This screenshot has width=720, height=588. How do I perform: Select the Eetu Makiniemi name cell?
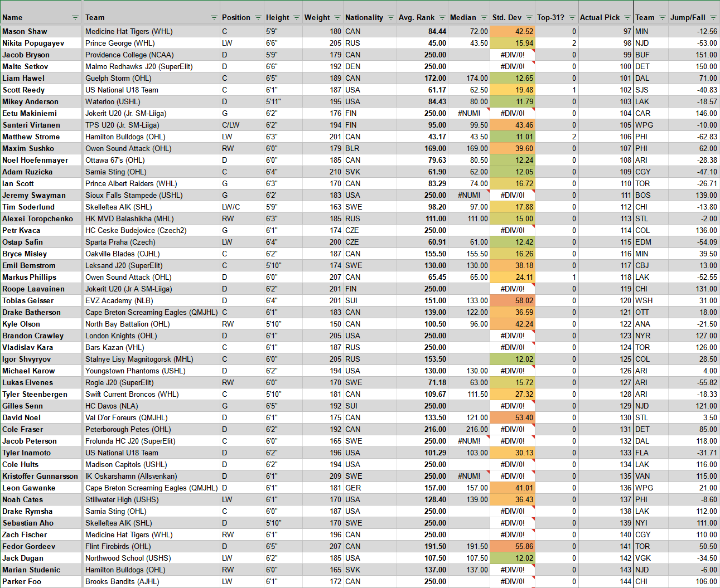tap(41, 113)
